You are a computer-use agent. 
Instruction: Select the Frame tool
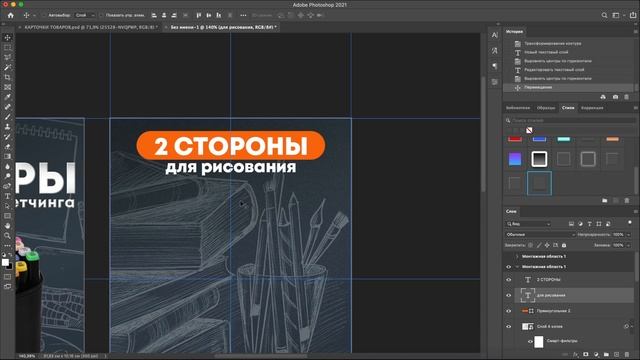click(7, 87)
